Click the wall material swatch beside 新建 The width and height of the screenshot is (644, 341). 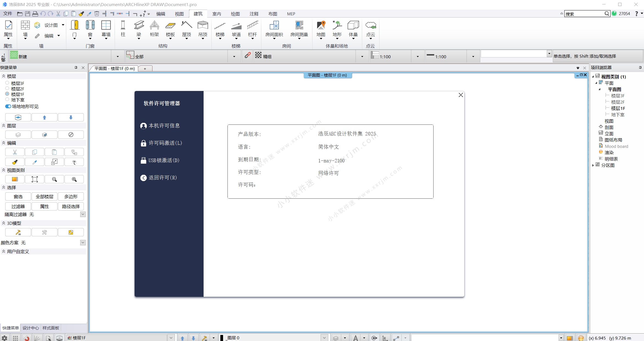pyautogui.click(x=14, y=56)
